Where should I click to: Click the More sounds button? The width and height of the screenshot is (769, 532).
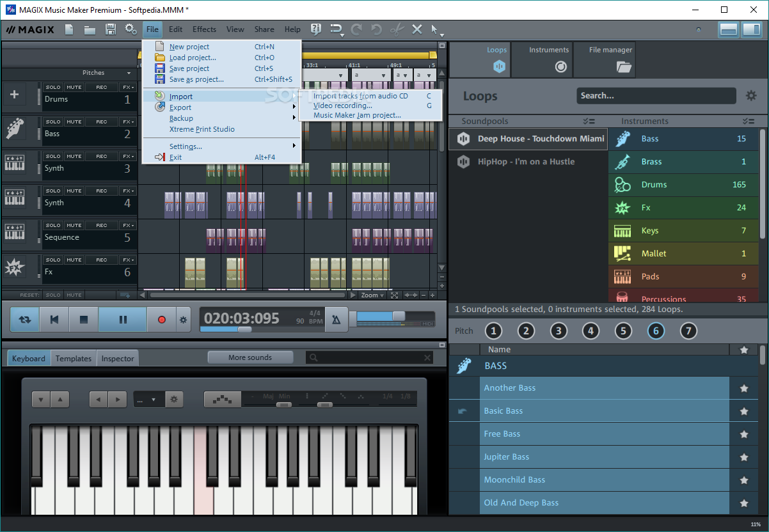click(x=250, y=357)
